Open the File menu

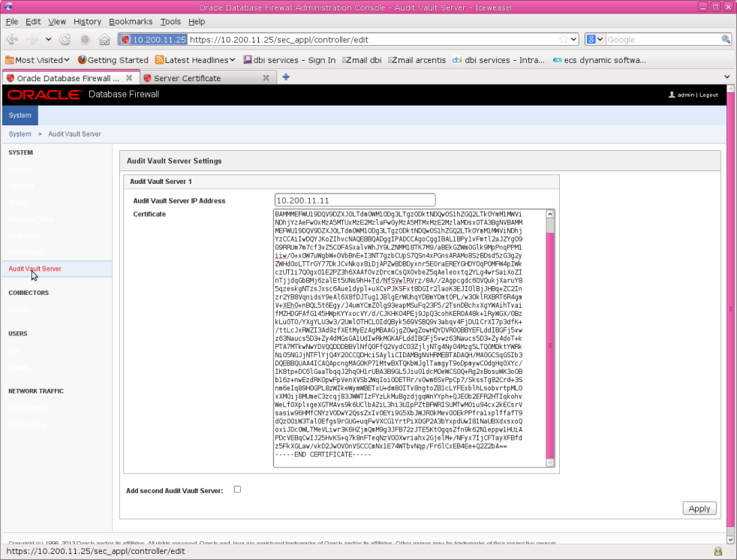[12, 22]
